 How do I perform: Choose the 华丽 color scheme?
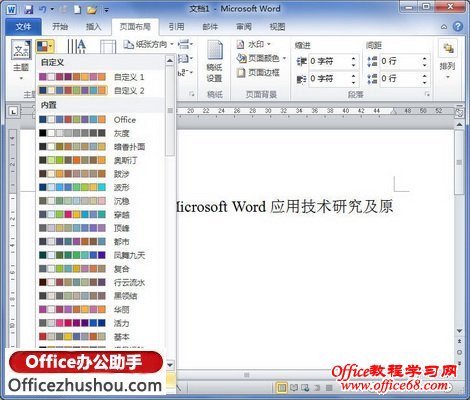pyautogui.click(x=101, y=309)
